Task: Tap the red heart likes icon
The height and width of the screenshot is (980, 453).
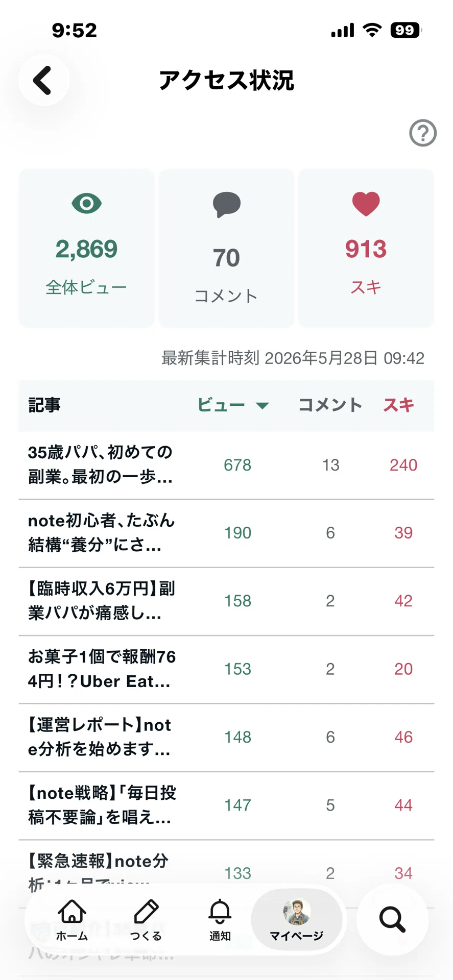Action: pyautogui.click(x=366, y=204)
